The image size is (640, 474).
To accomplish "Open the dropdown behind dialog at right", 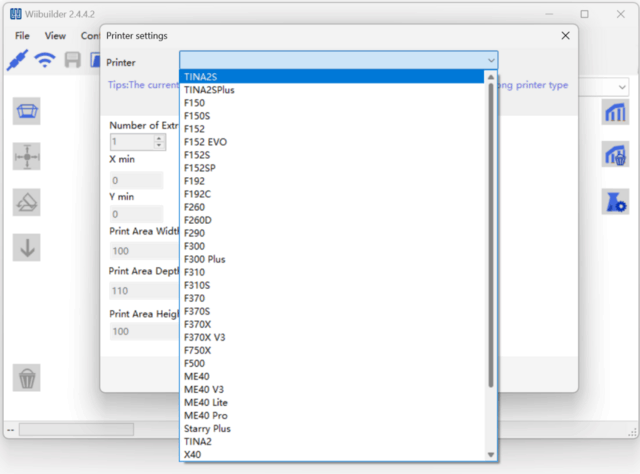I will point(621,88).
